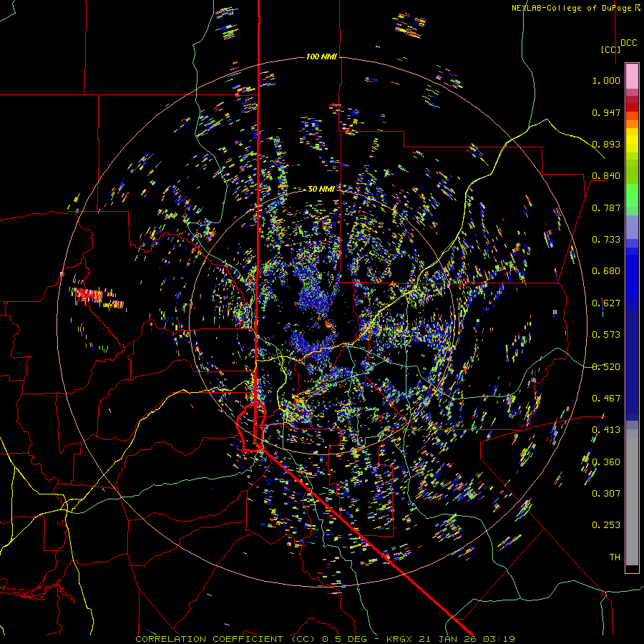The height and width of the screenshot is (644, 644).
Task: Click the pink-red echo cluster west of the radar
Action: click(97, 298)
